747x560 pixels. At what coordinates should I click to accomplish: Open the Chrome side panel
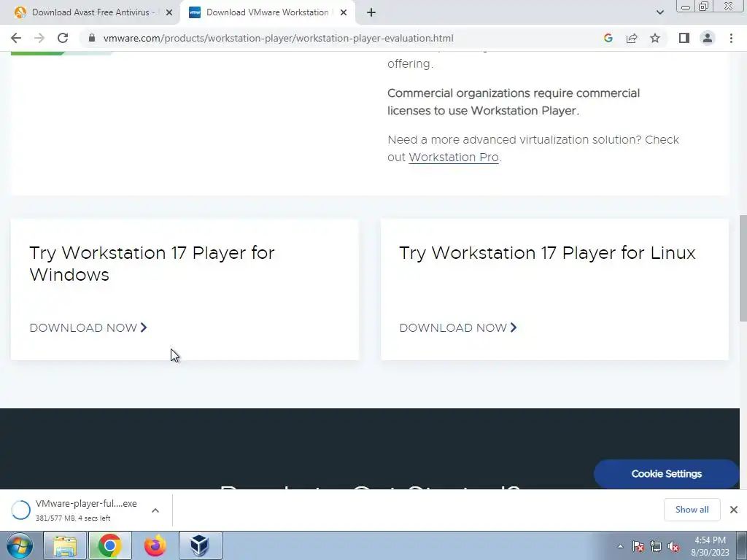point(684,38)
